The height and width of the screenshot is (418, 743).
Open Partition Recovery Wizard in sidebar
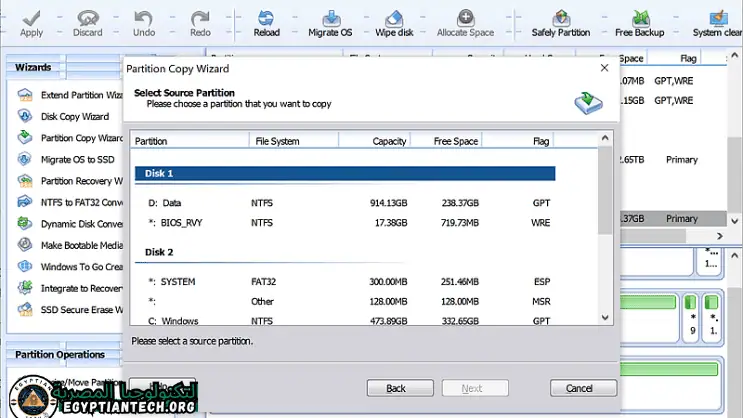(70, 181)
